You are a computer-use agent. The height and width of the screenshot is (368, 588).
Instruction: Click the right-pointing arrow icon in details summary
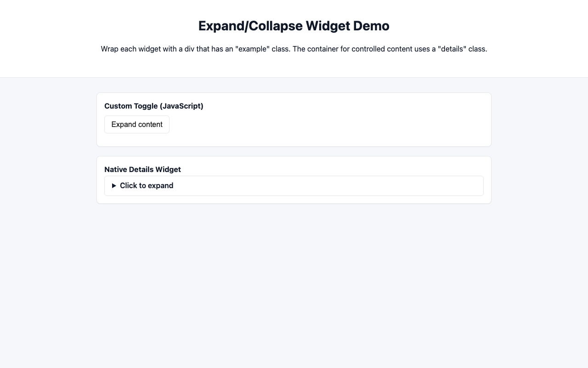click(x=114, y=185)
